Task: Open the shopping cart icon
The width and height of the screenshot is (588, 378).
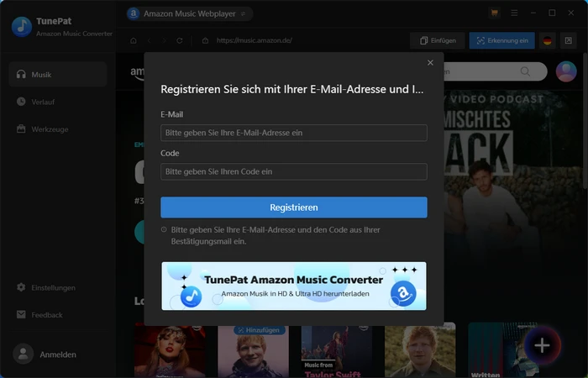Action: click(495, 13)
